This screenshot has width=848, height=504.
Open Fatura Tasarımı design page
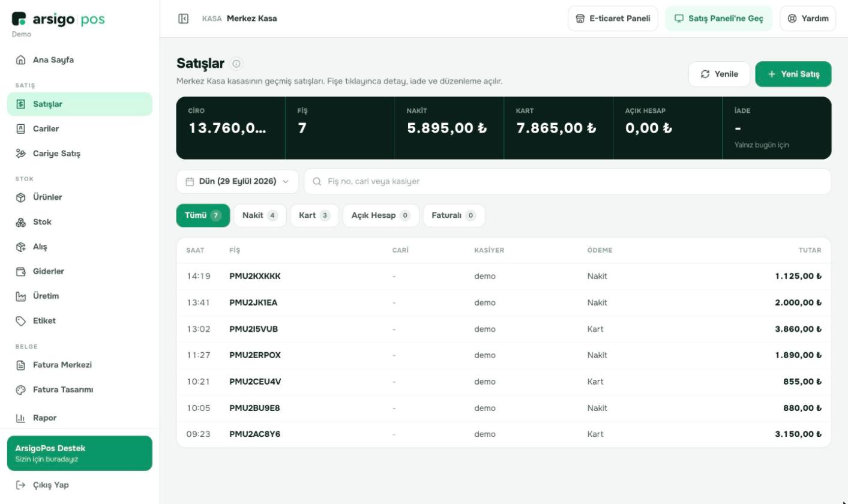coord(80,389)
